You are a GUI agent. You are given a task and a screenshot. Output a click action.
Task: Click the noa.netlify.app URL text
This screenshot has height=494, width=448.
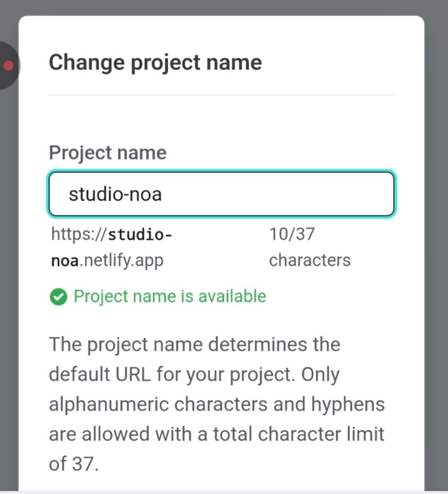(107, 260)
